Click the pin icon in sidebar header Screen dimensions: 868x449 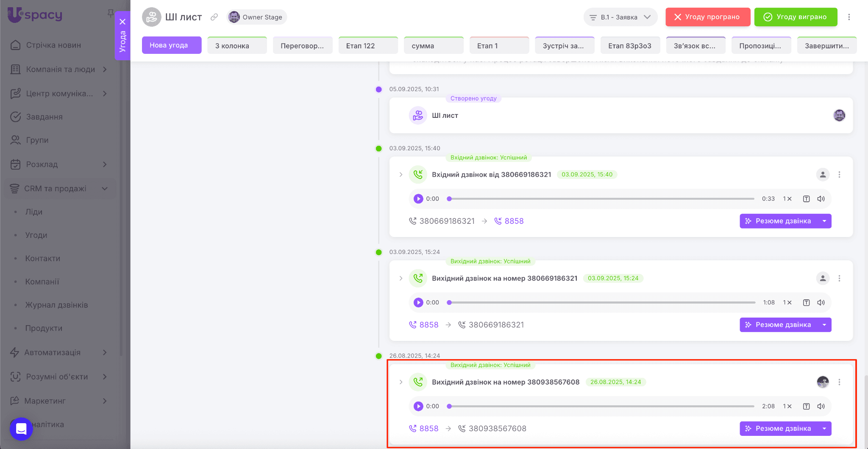point(111,14)
